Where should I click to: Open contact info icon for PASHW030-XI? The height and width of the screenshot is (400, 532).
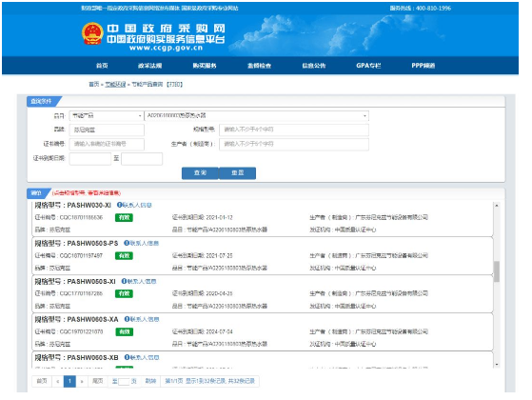click(119, 205)
